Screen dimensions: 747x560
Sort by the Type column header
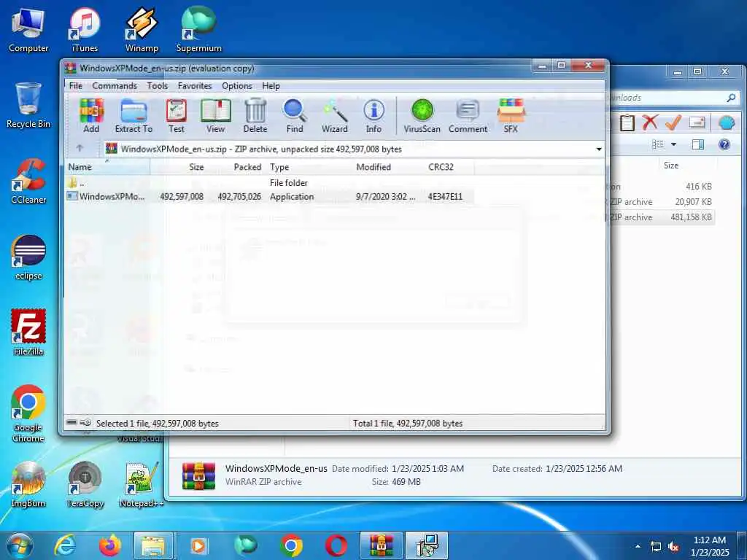(309, 167)
